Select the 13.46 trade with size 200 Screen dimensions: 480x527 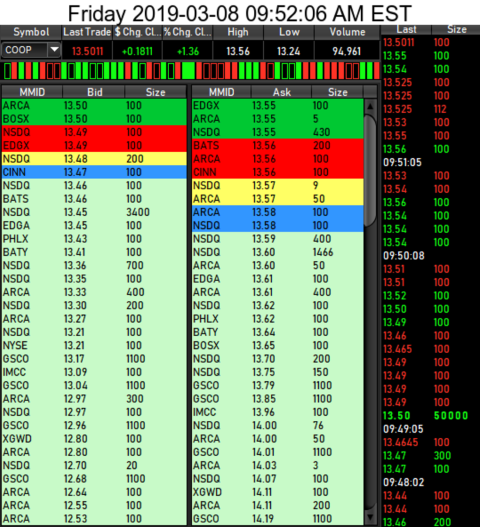(431, 522)
